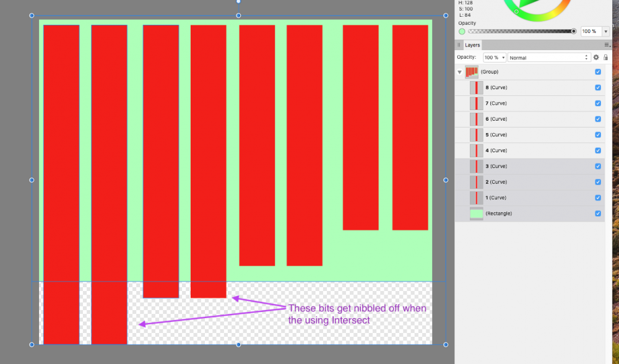Toggle the layer lock icon

(x=605, y=57)
